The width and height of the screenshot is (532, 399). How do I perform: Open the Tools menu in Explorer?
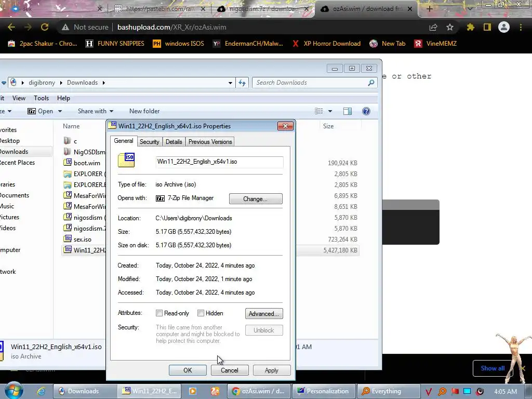[41, 98]
